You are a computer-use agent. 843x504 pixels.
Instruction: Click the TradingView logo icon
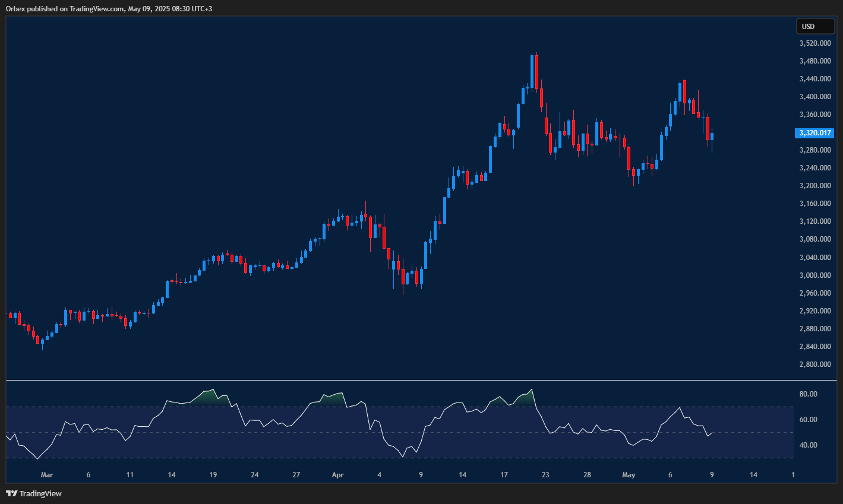tap(12, 493)
